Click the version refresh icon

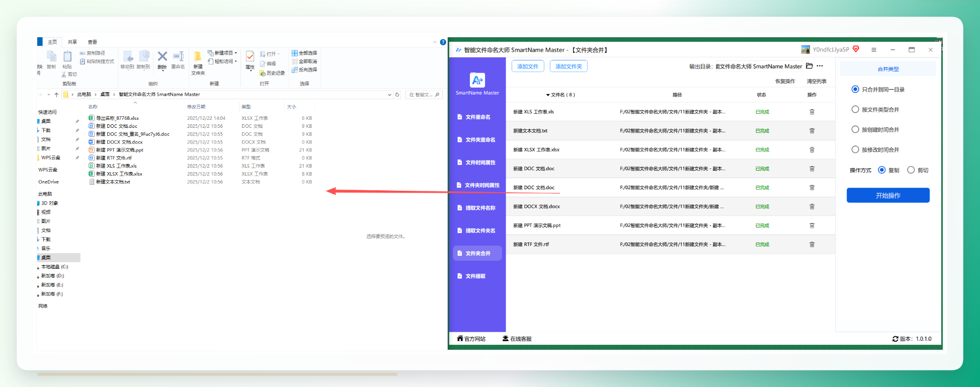pos(895,339)
